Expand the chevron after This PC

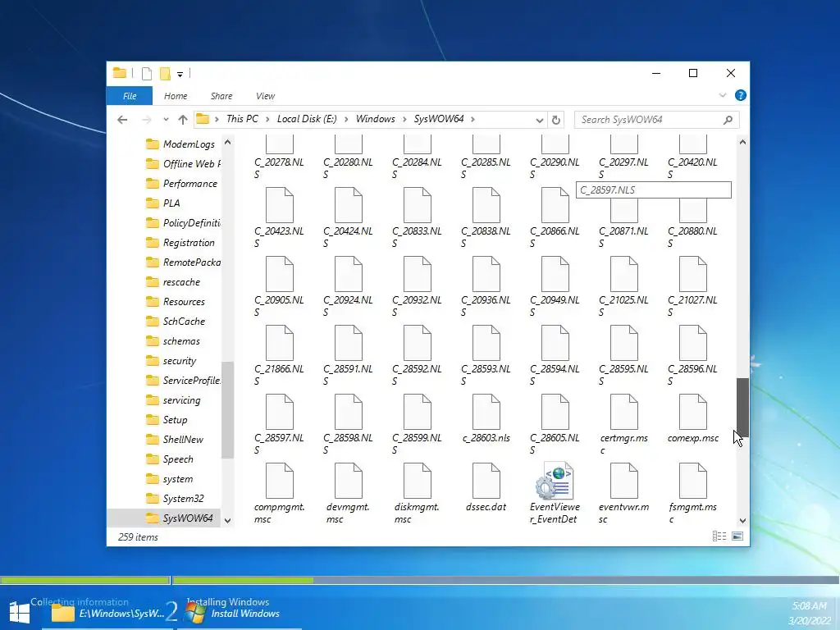click(267, 120)
